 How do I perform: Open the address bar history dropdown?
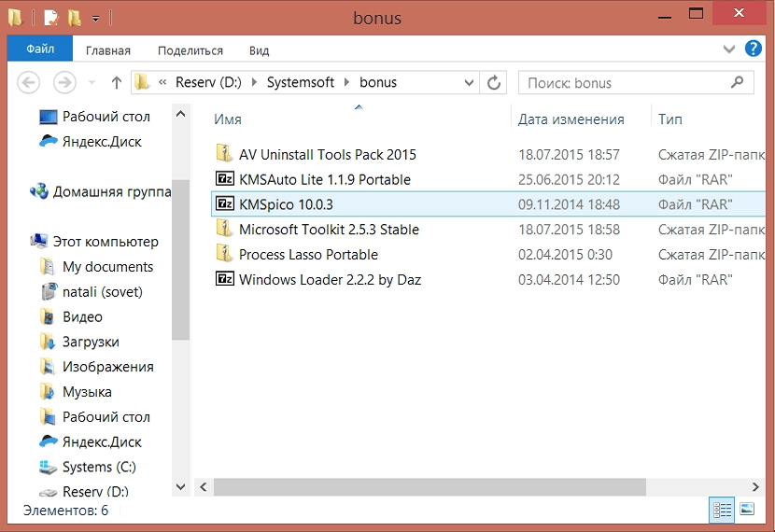(469, 82)
